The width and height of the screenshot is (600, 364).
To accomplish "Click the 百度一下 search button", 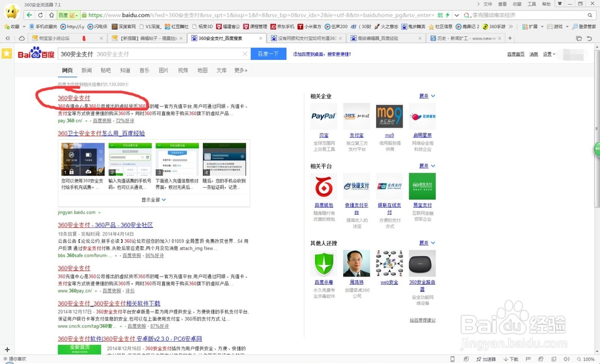I will click(x=268, y=54).
